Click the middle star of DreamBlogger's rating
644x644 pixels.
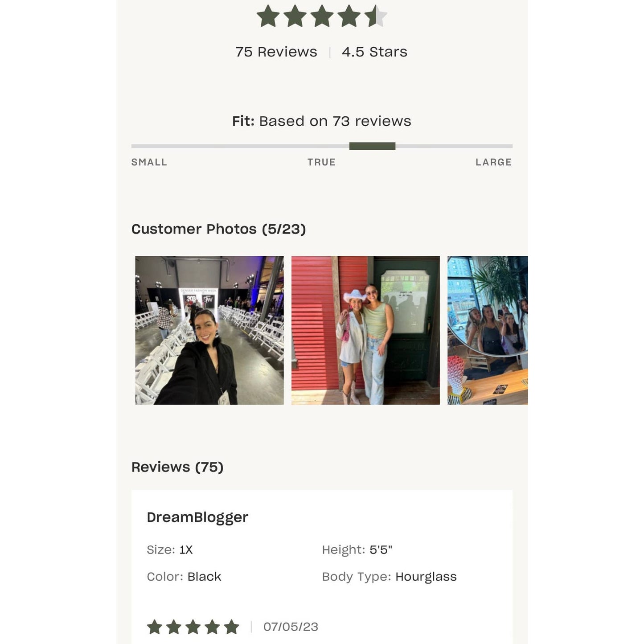tap(193, 627)
